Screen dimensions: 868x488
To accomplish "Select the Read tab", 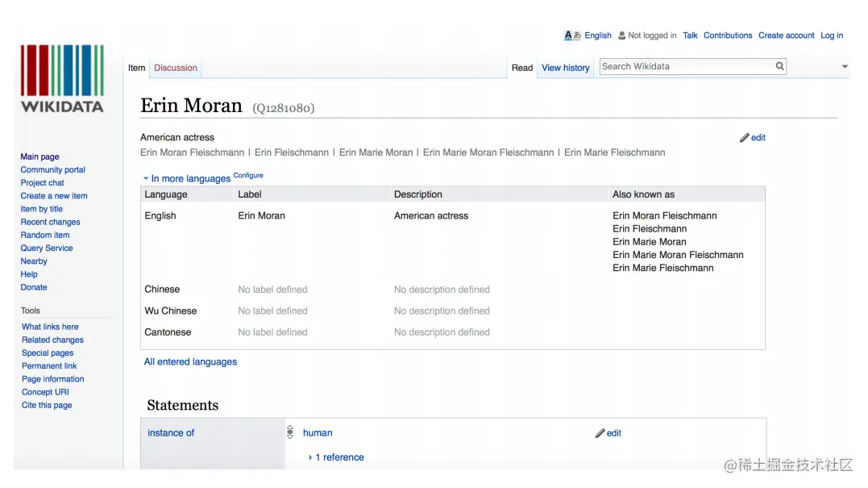I will point(522,68).
